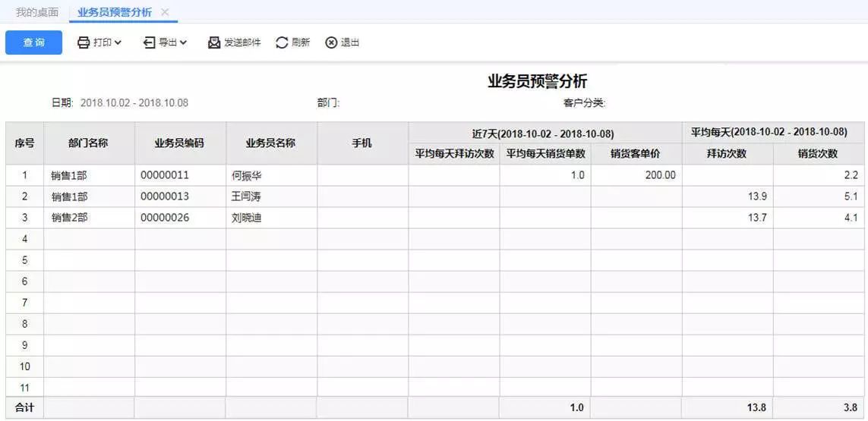This screenshot has height=421, width=868.
Task: Click the 部门名称 column header
Action: [x=88, y=143]
